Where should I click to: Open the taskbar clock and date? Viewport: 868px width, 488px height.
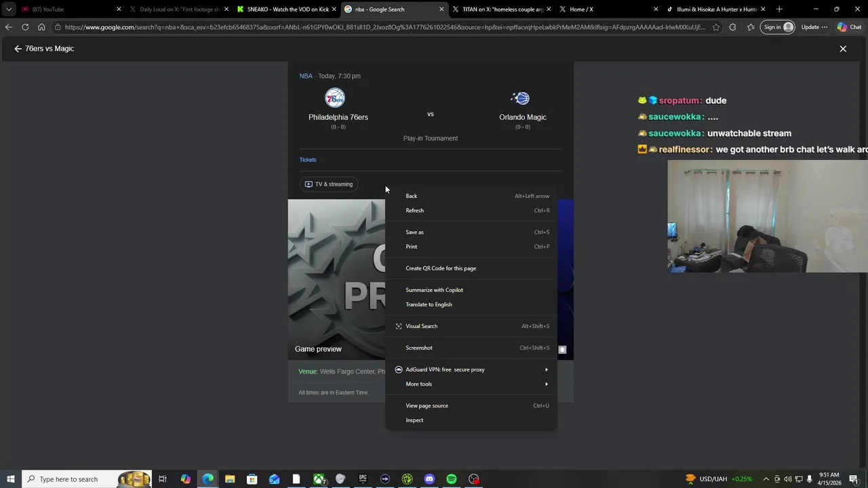830,479
